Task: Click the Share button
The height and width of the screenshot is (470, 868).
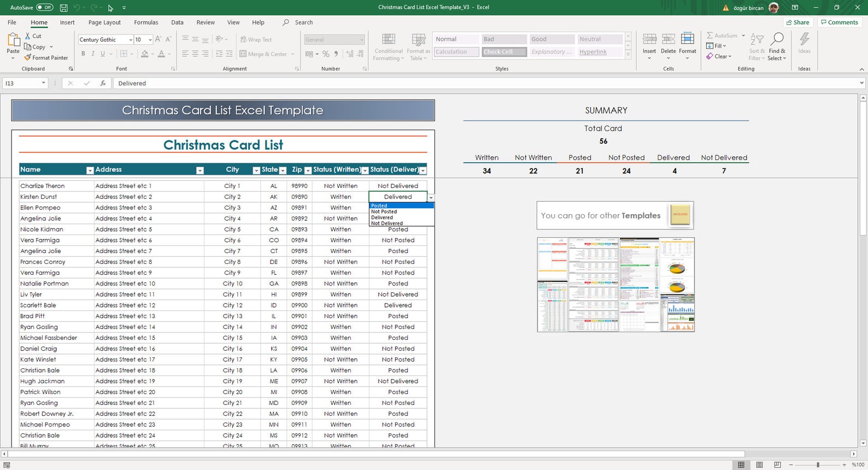Action: tap(797, 22)
